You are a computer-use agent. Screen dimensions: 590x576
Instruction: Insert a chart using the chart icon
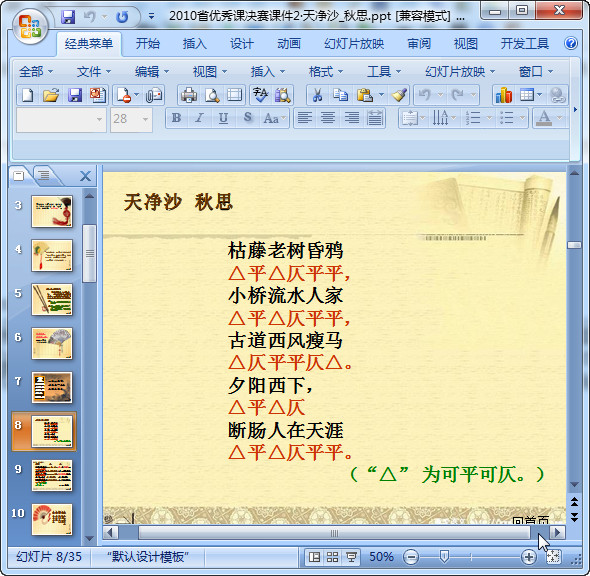click(x=504, y=95)
